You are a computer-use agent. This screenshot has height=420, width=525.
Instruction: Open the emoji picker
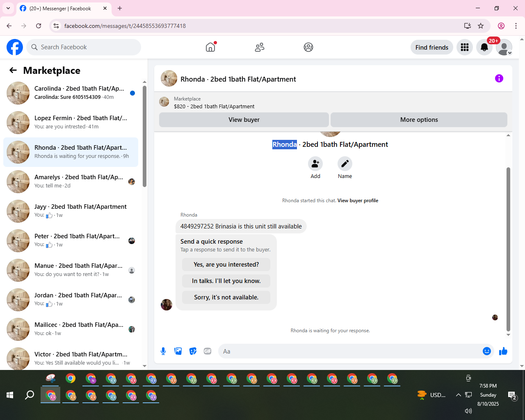[487, 351]
